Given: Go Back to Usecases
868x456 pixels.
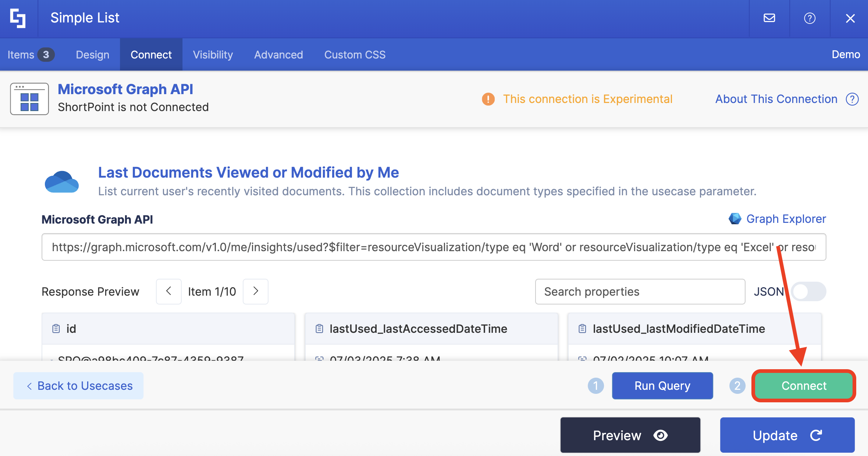Looking at the screenshot, I should point(78,385).
